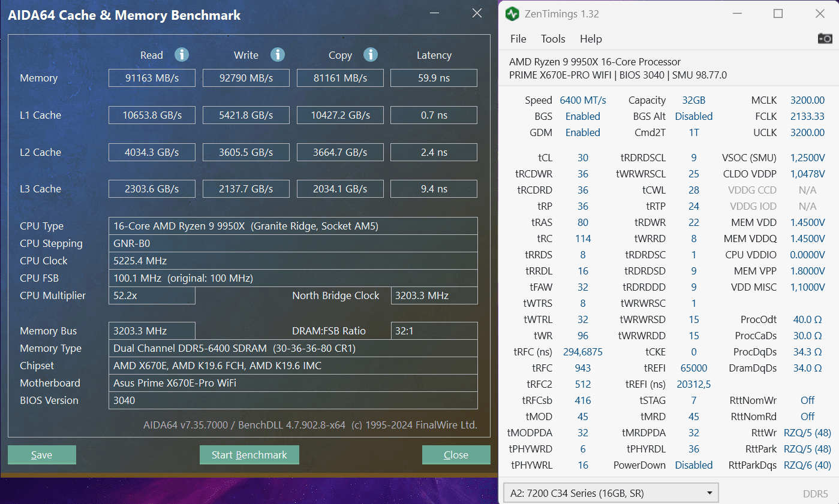Click the DRAM:FSB Ratio value 32:1
The height and width of the screenshot is (504, 839).
(x=434, y=331)
